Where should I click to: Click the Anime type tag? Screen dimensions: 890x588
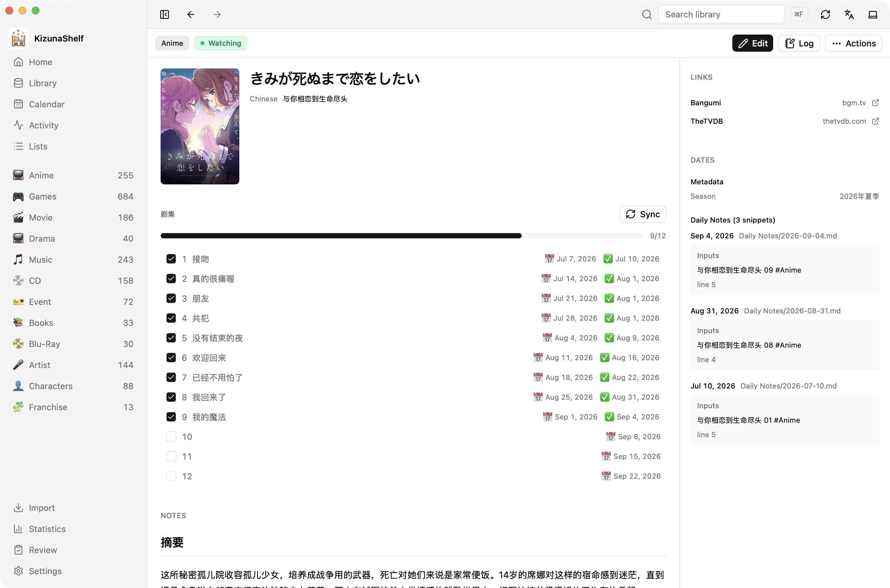(x=172, y=43)
